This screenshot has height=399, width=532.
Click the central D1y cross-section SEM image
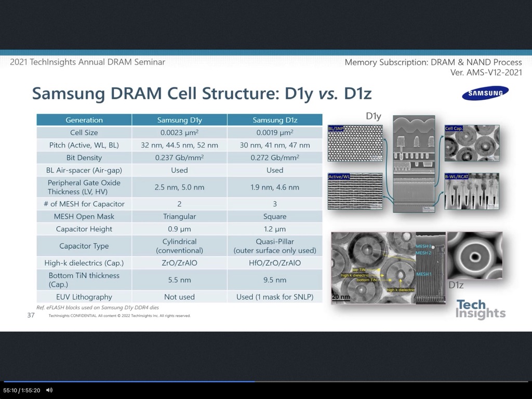click(x=414, y=164)
